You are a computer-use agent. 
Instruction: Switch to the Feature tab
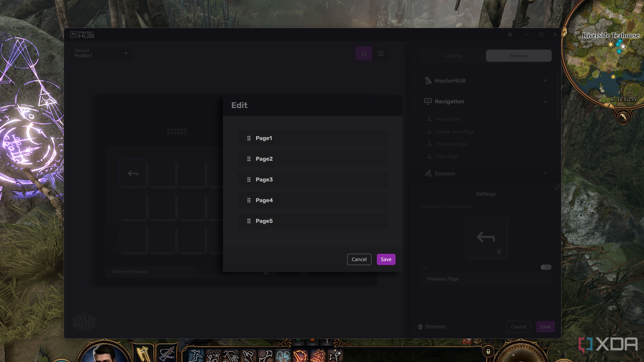coord(519,55)
